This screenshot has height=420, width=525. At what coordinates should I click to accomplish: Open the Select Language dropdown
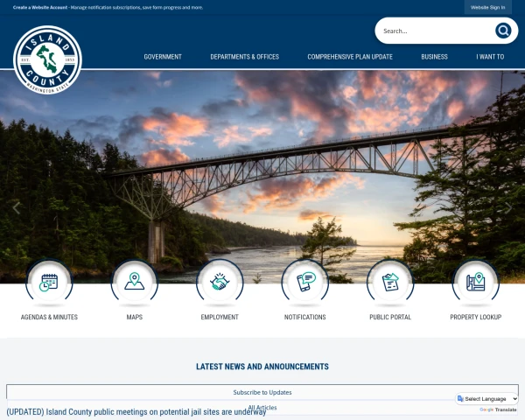(487, 399)
